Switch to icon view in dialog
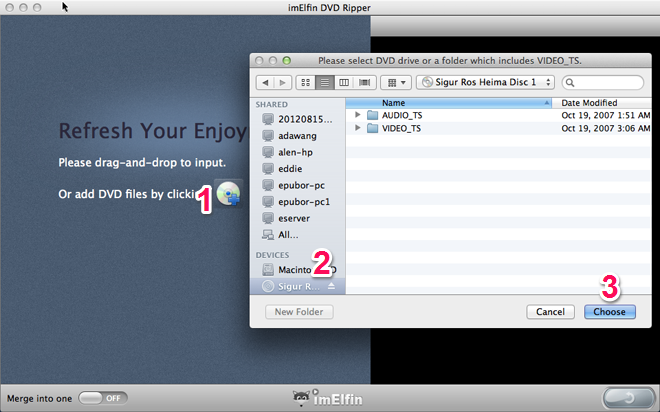Viewport: 660px width, 412px height. tap(306, 82)
